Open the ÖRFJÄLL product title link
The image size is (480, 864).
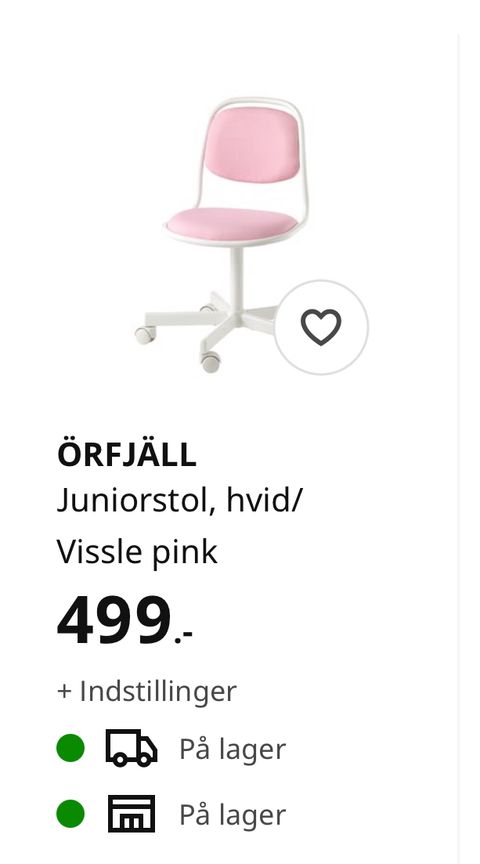[x=127, y=455]
